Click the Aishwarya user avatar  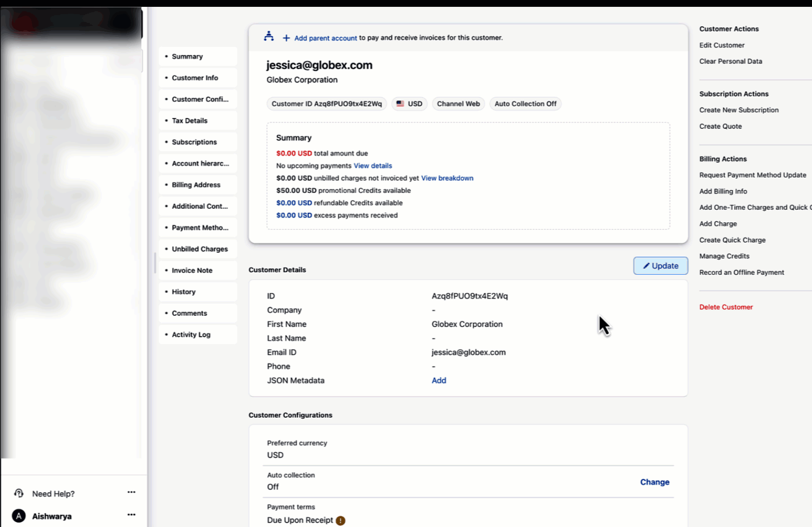(x=19, y=516)
